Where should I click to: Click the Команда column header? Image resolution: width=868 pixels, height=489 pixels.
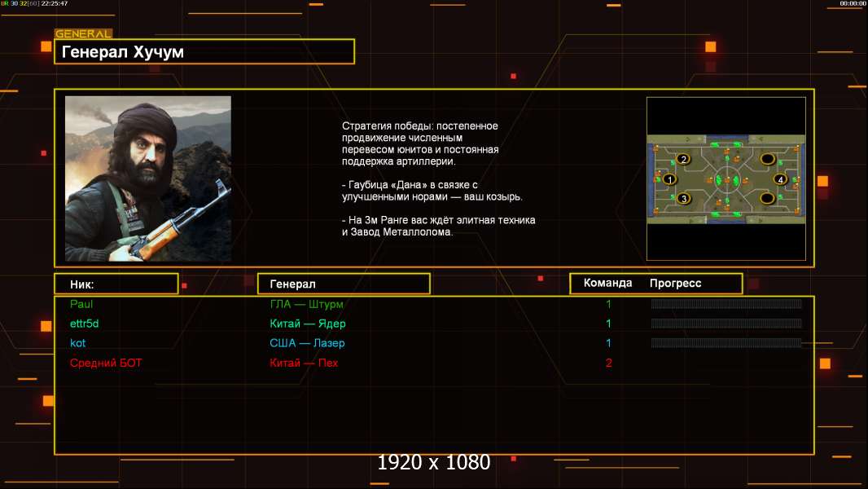pyautogui.click(x=607, y=283)
